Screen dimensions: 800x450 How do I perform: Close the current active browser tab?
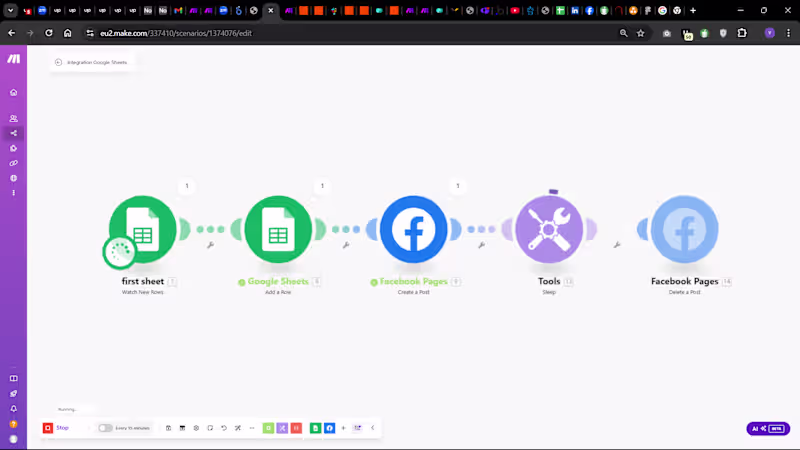(x=271, y=10)
